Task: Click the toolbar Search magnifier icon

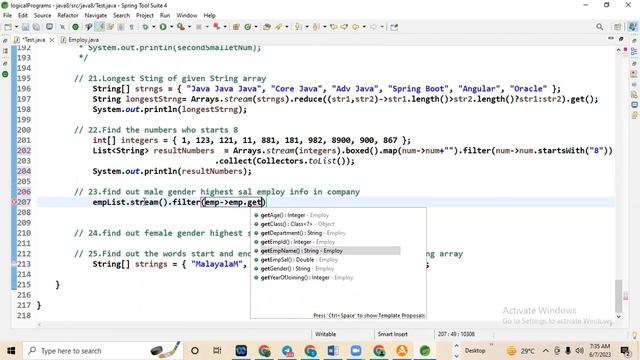Action: [x=599, y=27]
